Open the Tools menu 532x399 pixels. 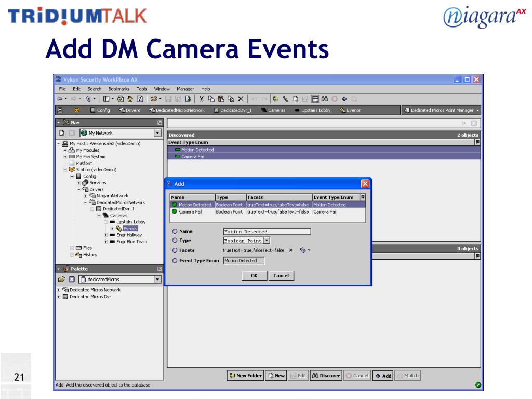coord(142,89)
